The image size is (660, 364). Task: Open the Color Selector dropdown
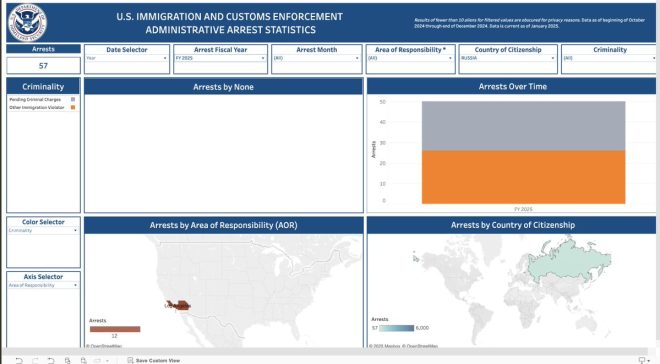click(43, 231)
